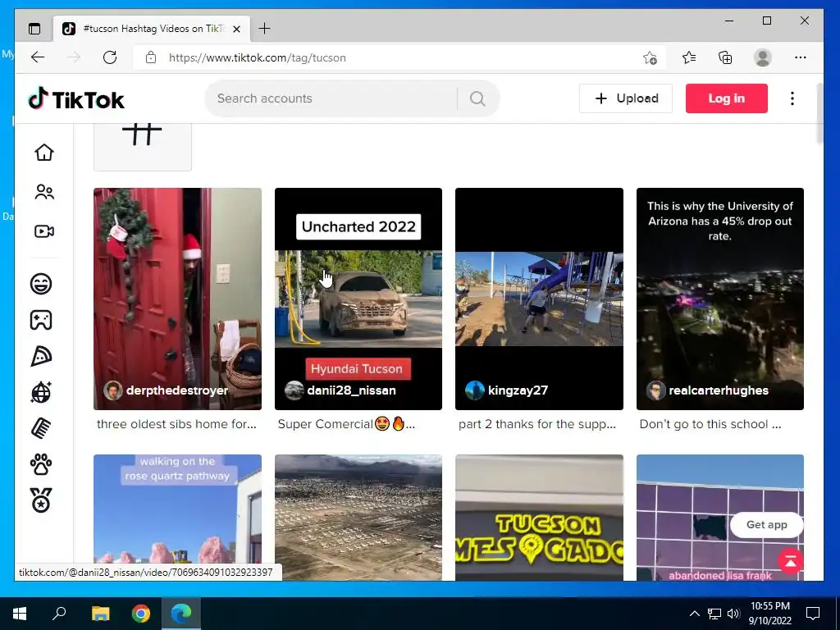Show hidden system tray icons chevron

pos(694,614)
